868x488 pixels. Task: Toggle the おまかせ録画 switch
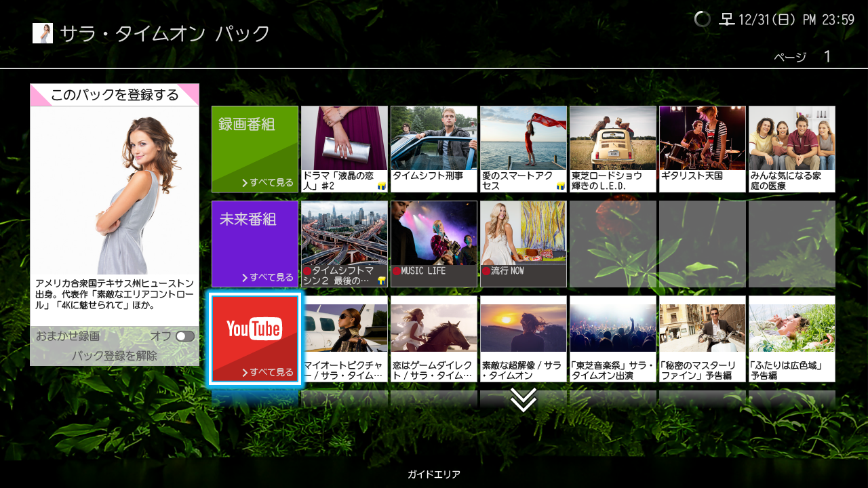184,336
